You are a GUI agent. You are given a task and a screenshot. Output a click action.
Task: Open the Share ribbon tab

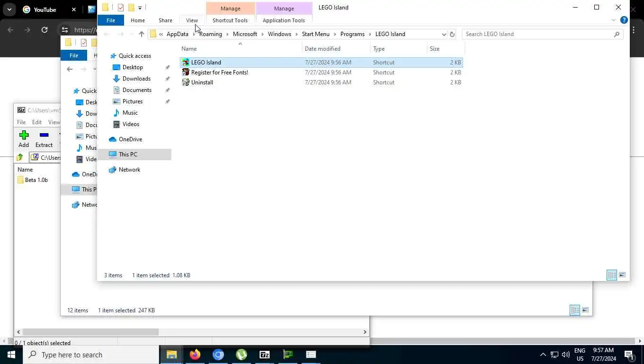click(165, 20)
